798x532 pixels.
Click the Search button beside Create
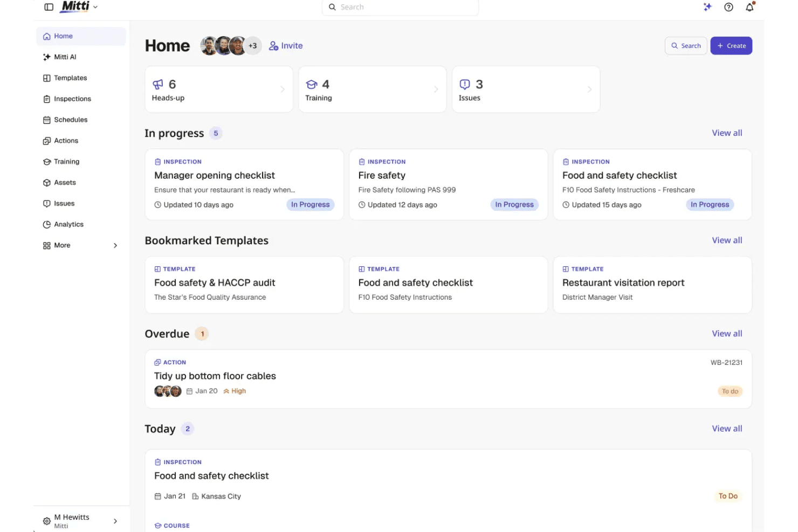coord(686,46)
